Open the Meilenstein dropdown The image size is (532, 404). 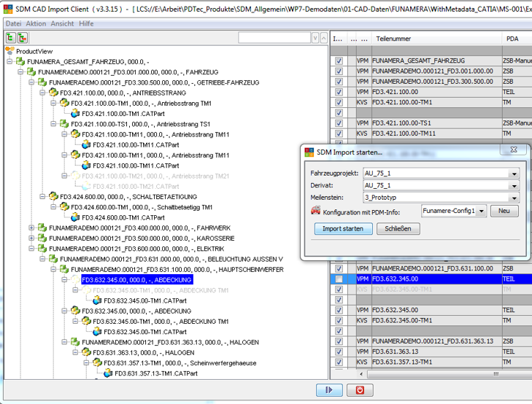pyautogui.click(x=514, y=198)
